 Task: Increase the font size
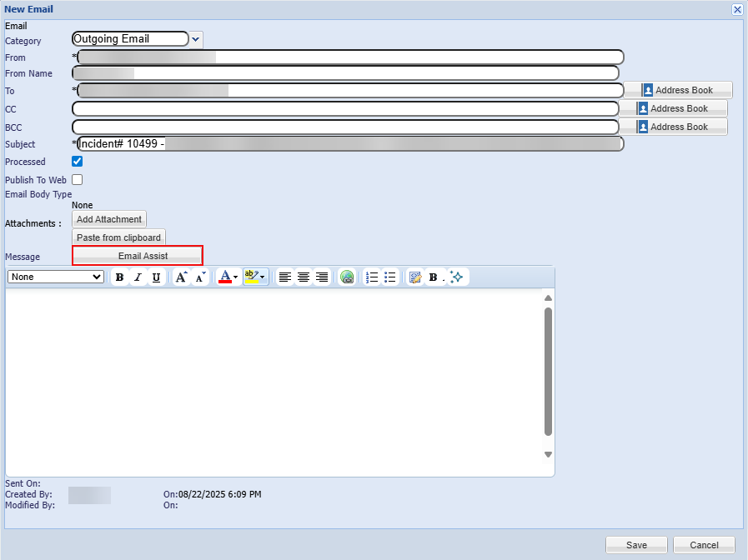pyautogui.click(x=181, y=277)
